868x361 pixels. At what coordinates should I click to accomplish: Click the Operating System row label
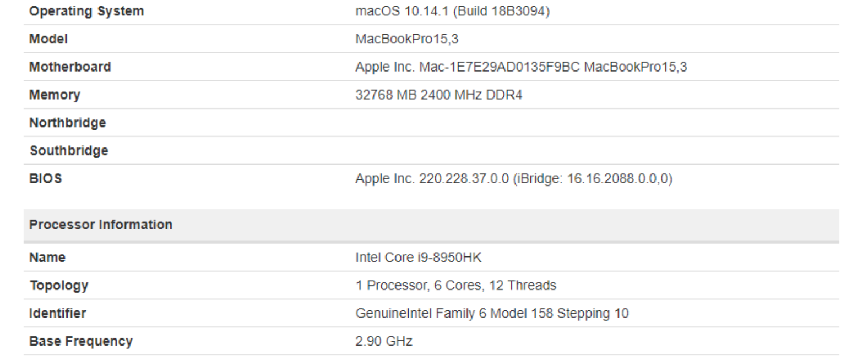pyautogui.click(x=86, y=11)
